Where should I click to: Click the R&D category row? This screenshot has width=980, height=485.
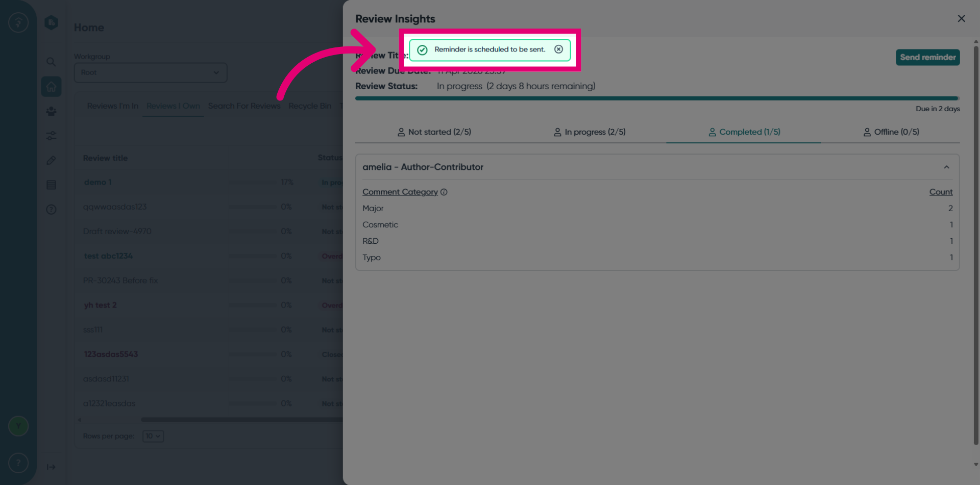(x=657, y=241)
